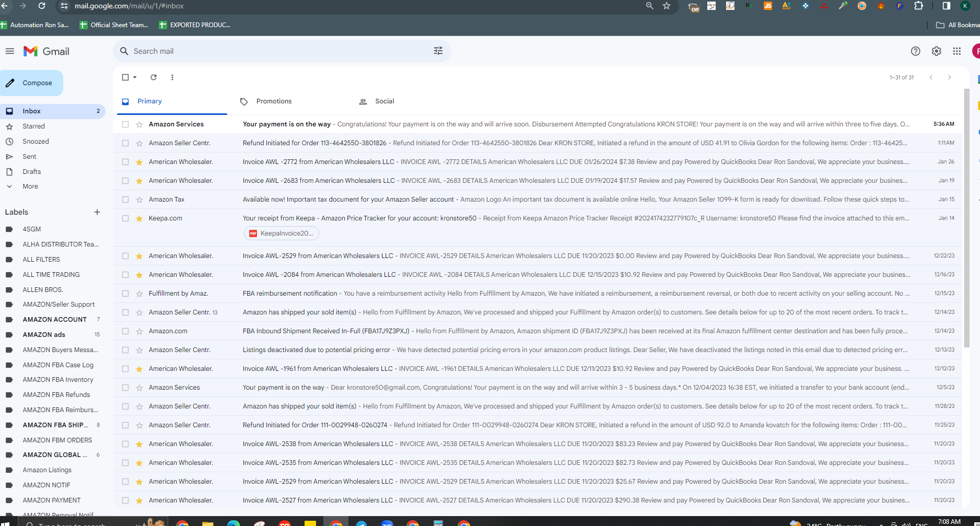Unstar the Keepa.com email

(x=139, y=218)
